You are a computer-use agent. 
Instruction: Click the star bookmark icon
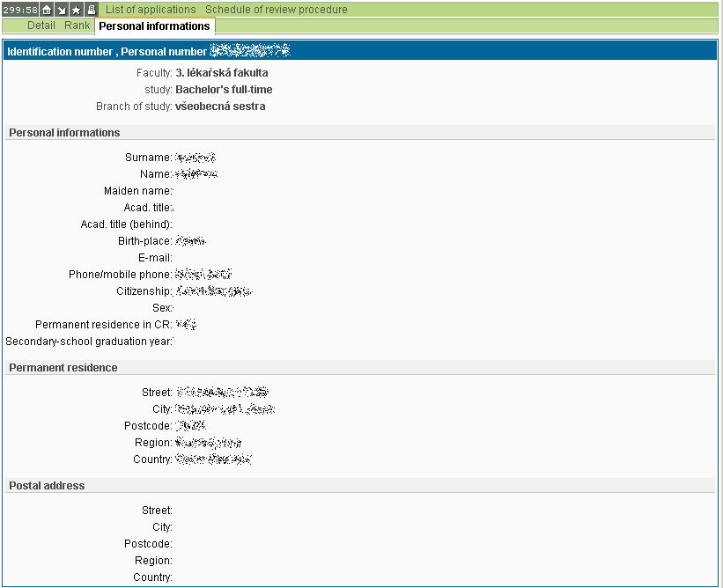click(76, 10)
